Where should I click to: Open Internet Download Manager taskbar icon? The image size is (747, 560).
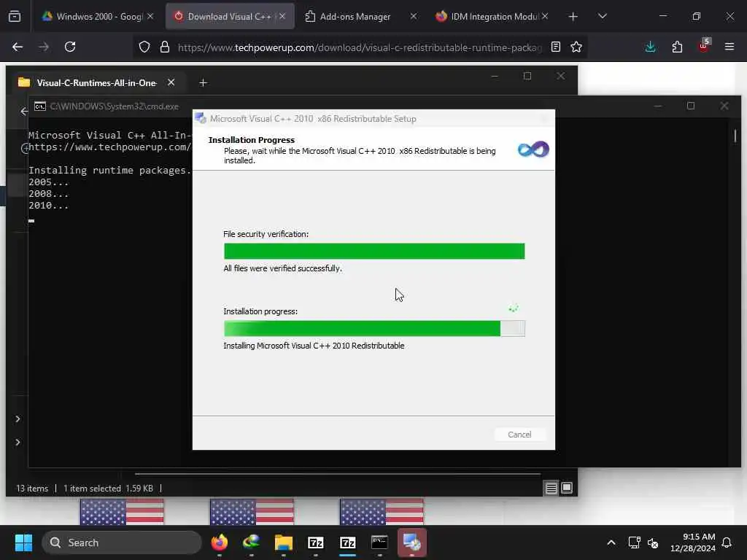pos(251,542)
